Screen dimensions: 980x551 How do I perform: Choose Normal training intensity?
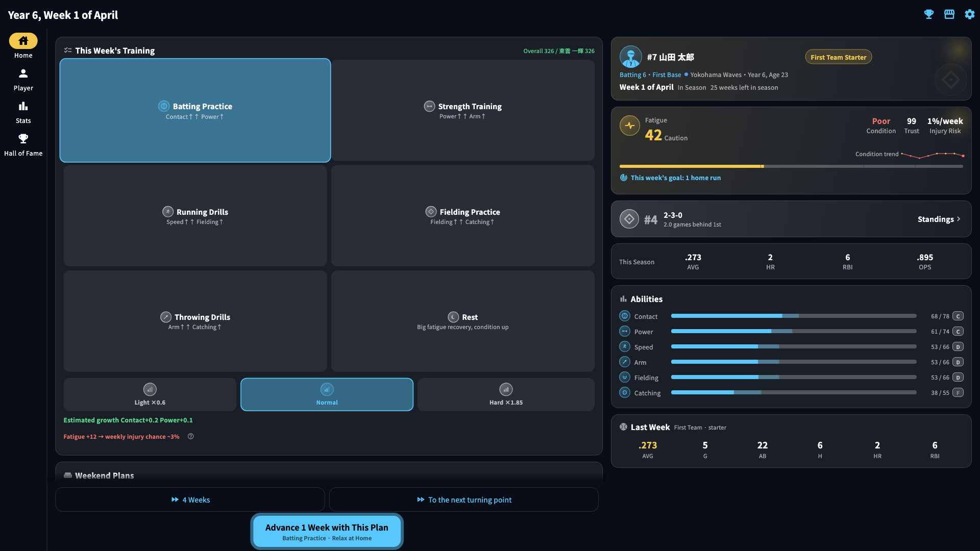(x=327, y=394)
